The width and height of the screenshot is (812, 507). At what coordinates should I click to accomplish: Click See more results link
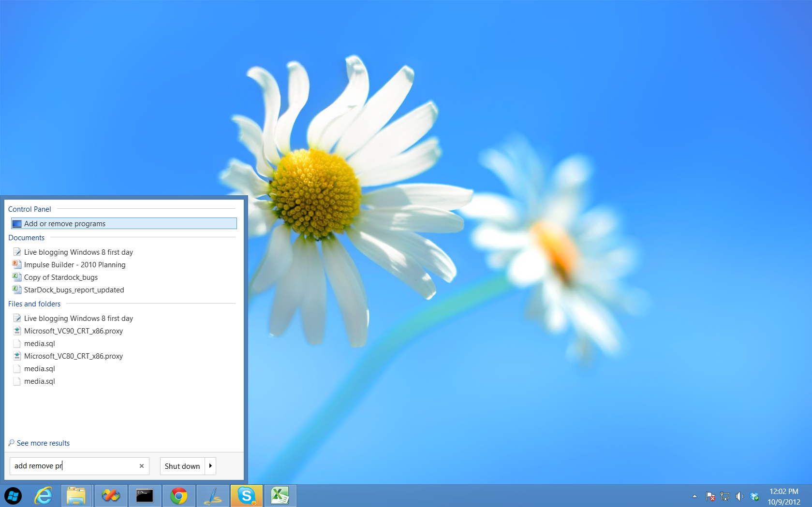tap(43, 443)
